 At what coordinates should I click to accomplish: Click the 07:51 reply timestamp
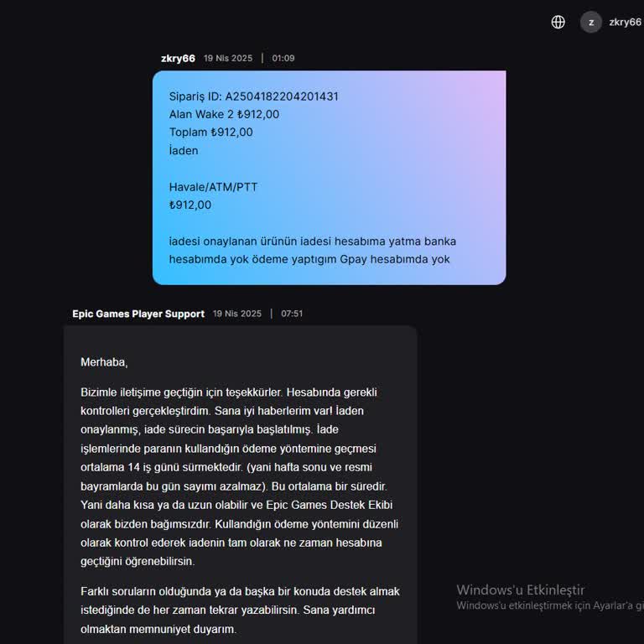tap(292, 314)
